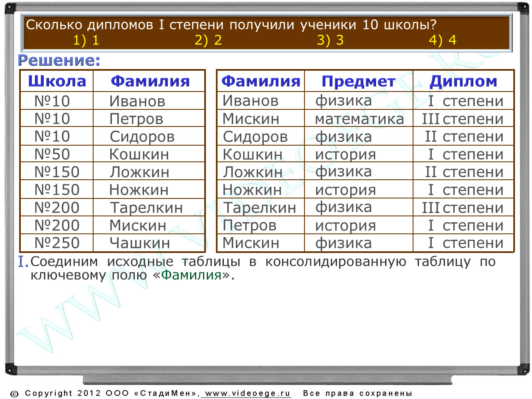The width and height of the screenshot is (532, 399).
Task: Click the "Предмет" column header
Action: (x=358, y=82)
